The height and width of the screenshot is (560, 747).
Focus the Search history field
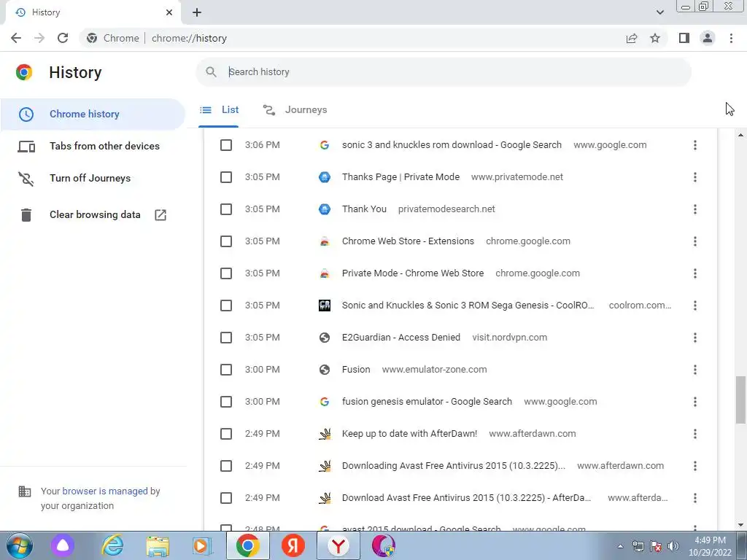tap(443, 72)
